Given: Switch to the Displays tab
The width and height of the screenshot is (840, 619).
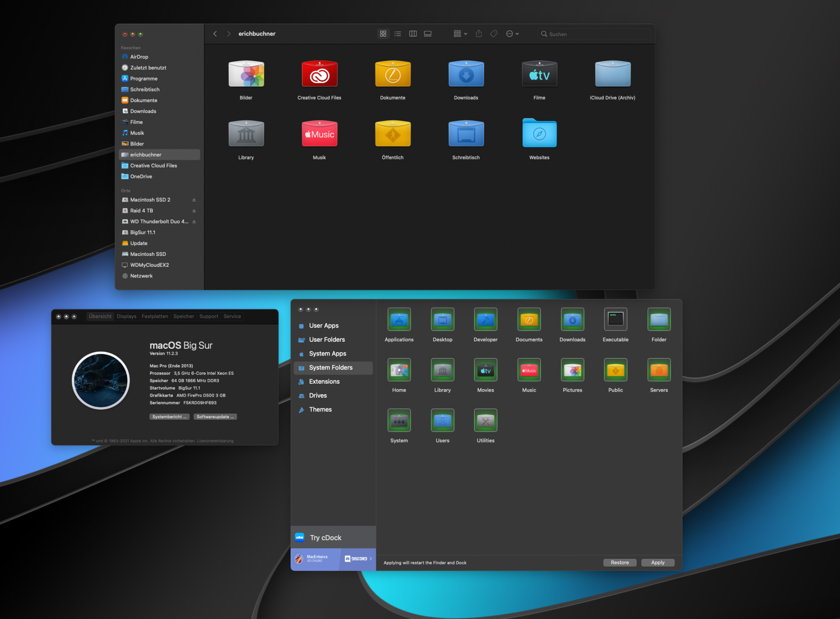Looking at the screenshot, I should coord(126,316).
